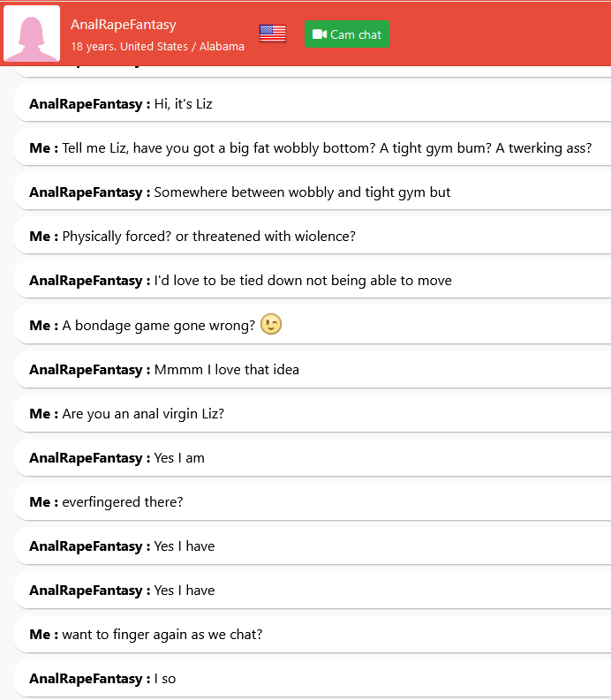This screenshot has height=700, width=611.
Task: Select the "Hi, it's Liz" message
Action: pyautogui.click(x=184, y=104)
